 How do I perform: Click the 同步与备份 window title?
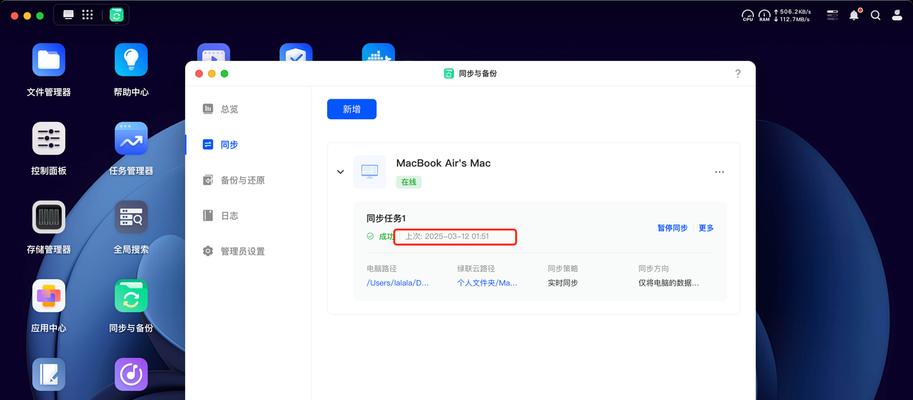pyautogui.click(x=478, y=74)
